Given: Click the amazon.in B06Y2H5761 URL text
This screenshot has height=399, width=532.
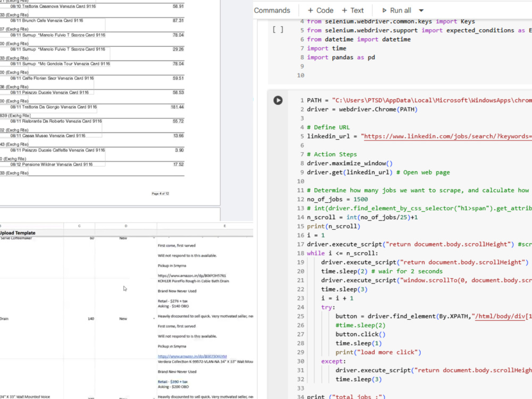Looking at the screenshot, I should pos(192,276).
